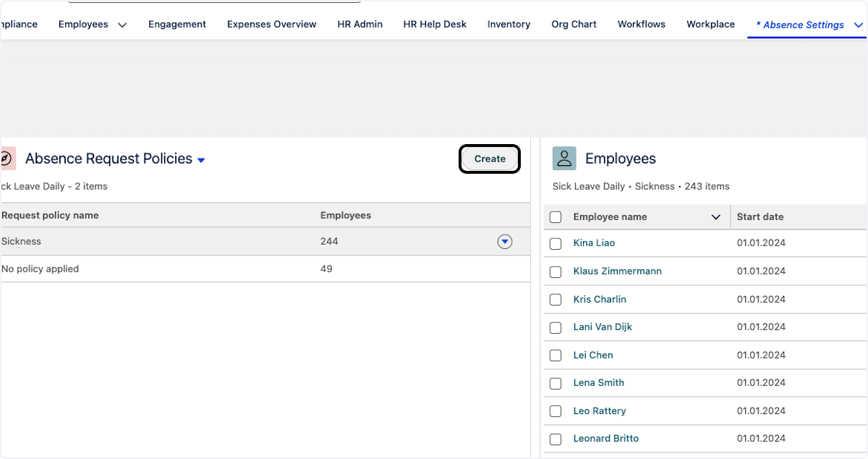Switch to the Org Chart tab
Screen dimensions: 868x459
pos(574,25)
